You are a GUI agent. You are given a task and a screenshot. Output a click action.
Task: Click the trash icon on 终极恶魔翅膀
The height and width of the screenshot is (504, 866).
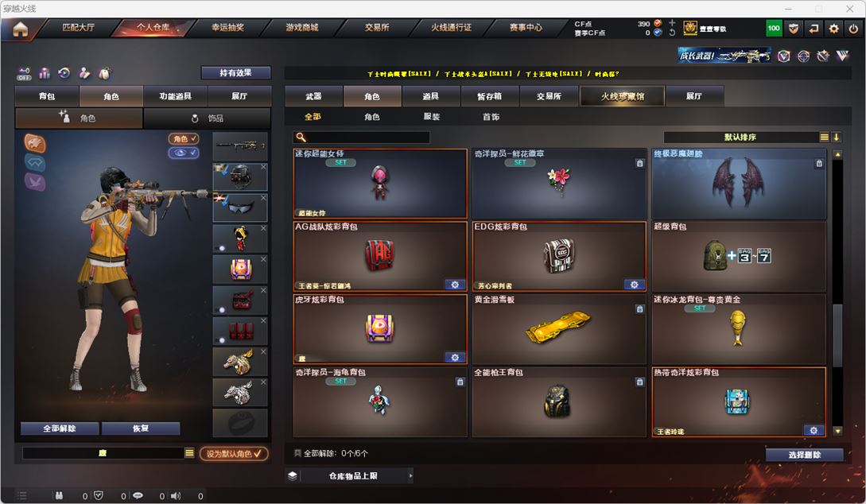click(x=819, y=164)
